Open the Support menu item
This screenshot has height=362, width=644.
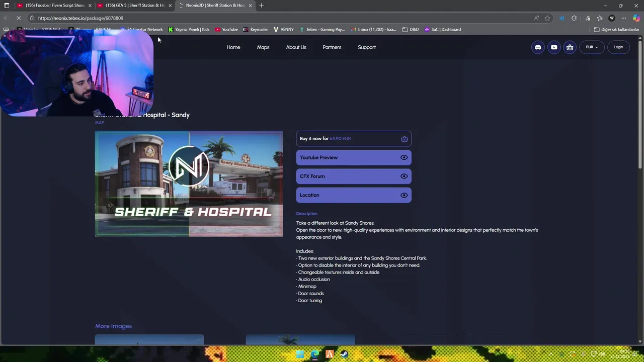click(367, 47)
